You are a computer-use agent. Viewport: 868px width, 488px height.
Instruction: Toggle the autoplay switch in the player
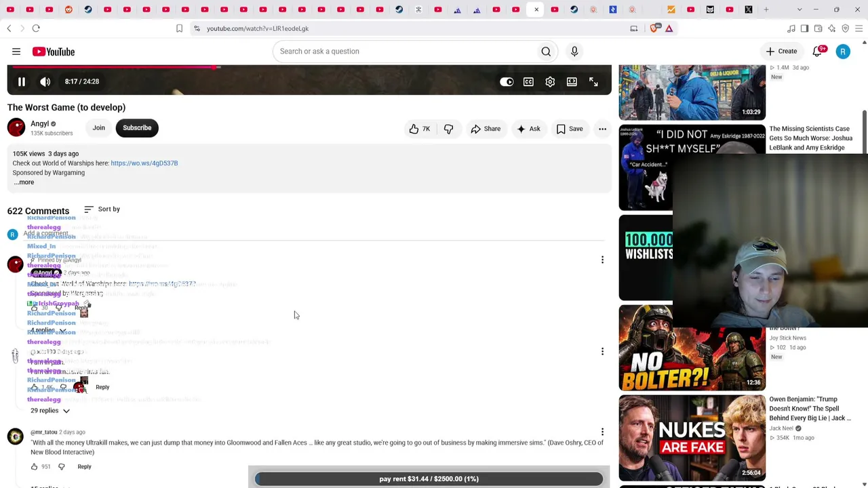507,81
